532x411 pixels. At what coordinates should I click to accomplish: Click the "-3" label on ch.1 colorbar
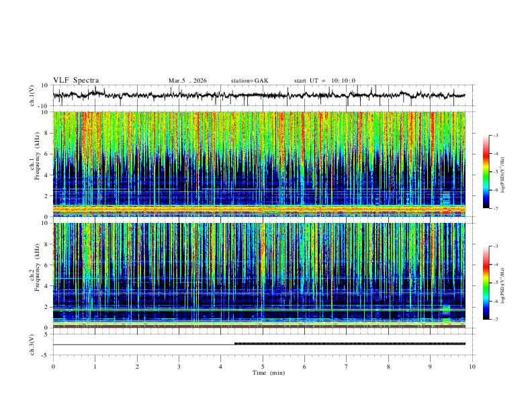click(x=495, y=135)
